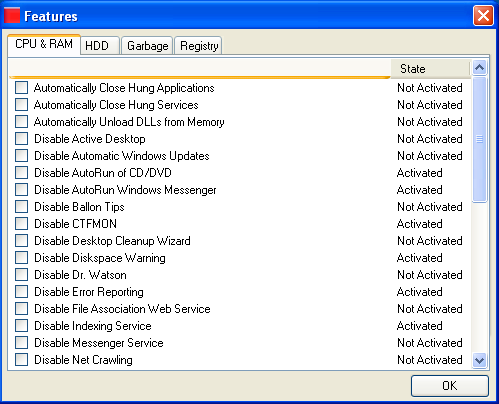Toggle Disable Dr. Watson checkbox
Viewport: 499px width, 404px height.
pyautogui.click(x=21, y=275)
